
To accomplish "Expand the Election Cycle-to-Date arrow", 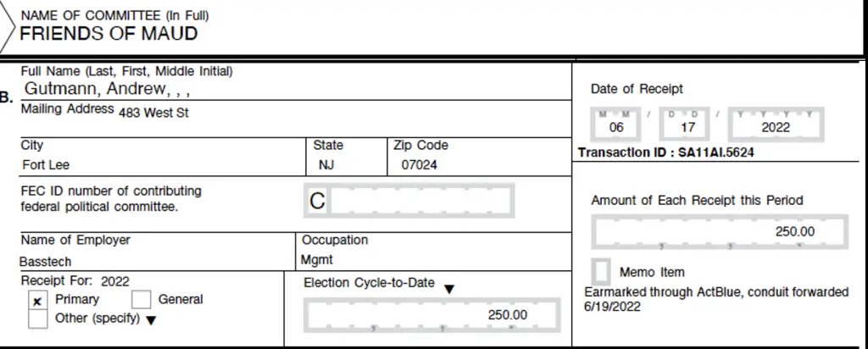I will (x=449, y=289).
